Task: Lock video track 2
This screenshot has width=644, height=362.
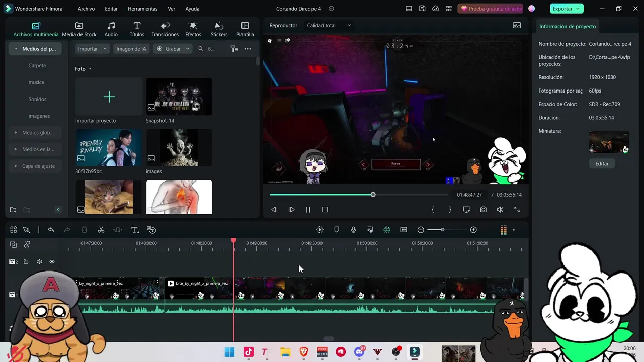Action: click(26, 262)
